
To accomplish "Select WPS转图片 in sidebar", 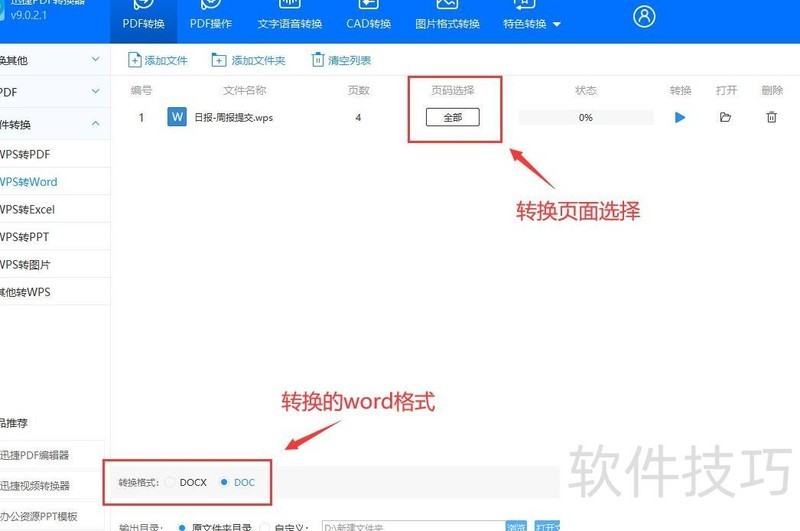I will tap(55, 264).
